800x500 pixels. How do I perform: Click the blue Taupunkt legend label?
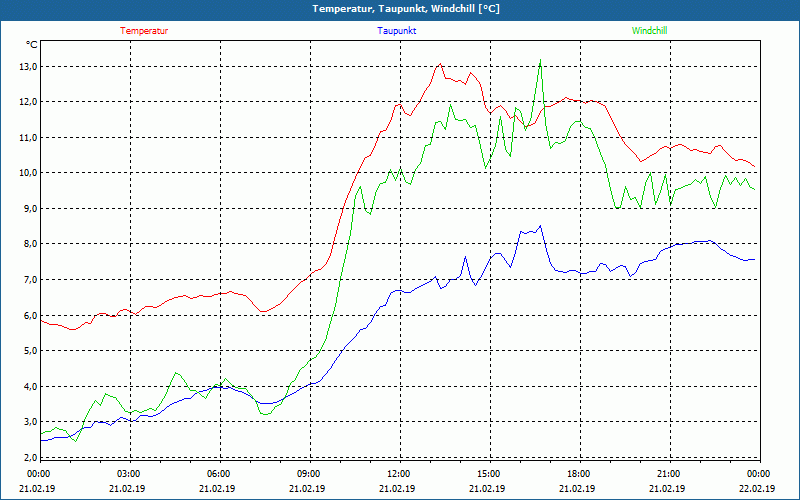[x=396, y=31]
